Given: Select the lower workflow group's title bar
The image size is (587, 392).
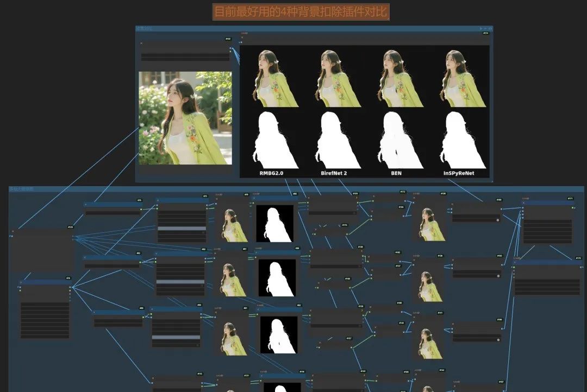Looking at the screenshot, I should click(296, 189).
